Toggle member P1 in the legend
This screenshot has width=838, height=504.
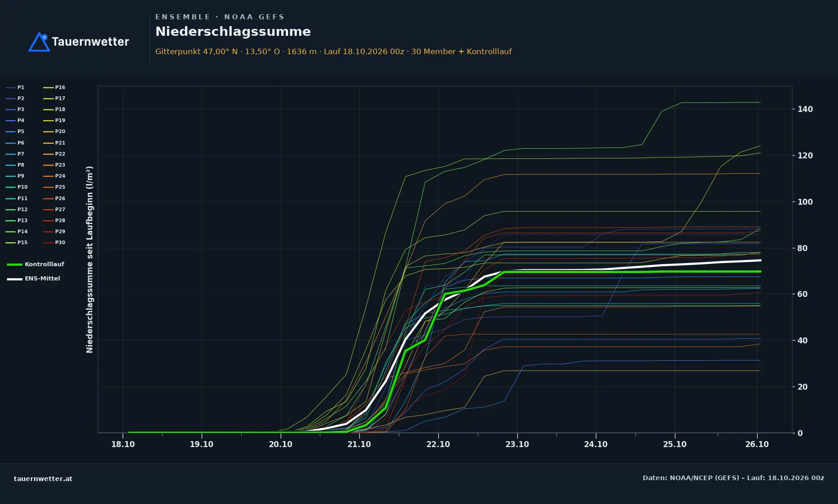15,87
